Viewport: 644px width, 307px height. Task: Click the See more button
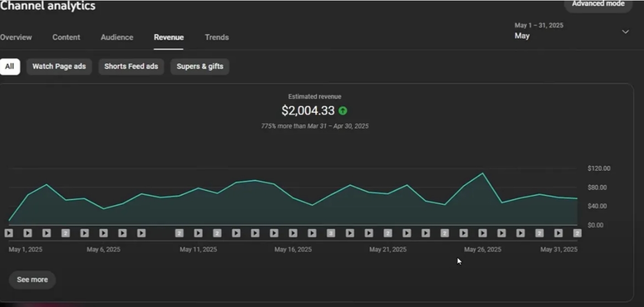pos(32,280)
